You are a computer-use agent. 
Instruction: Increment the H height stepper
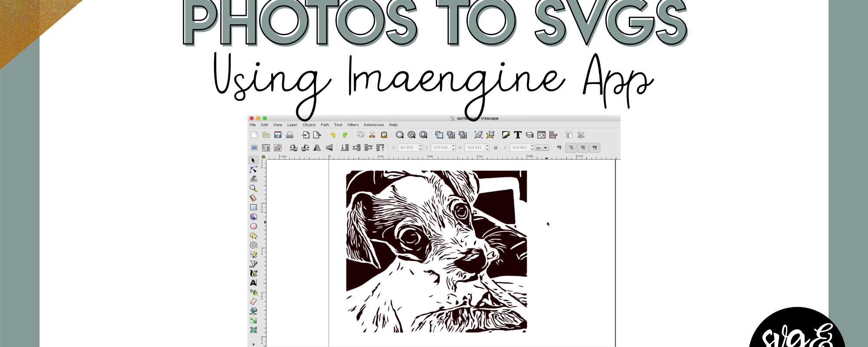pyautogui.click(x=532, y=146)
